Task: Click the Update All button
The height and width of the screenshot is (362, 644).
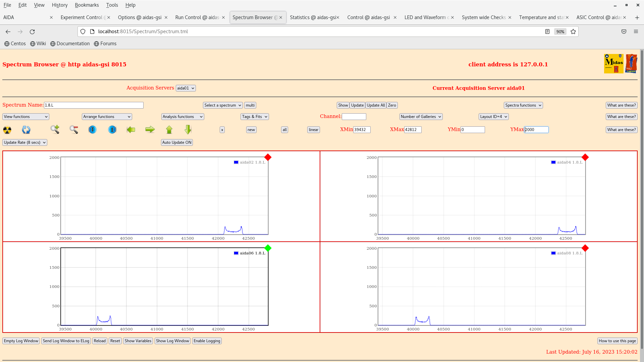Action: [x=376, y=105]
